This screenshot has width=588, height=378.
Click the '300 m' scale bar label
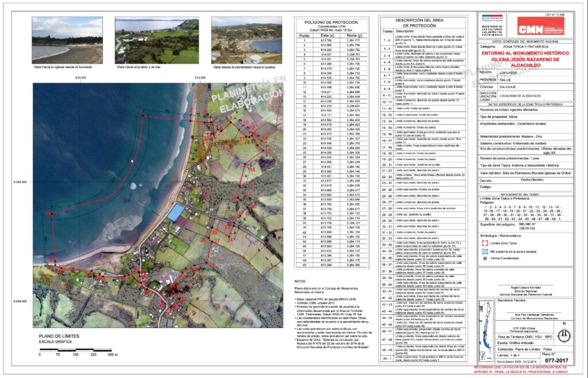click(x=113, y=354)
